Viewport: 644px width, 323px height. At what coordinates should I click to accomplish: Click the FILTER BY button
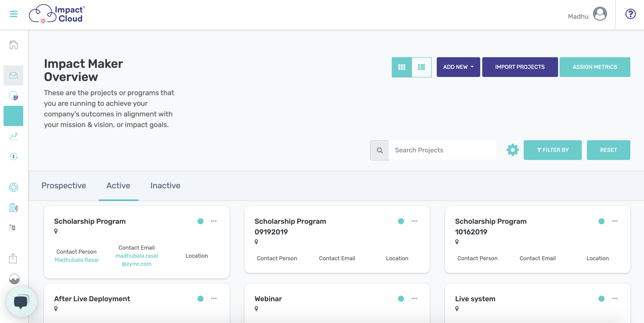click(553, 150)
